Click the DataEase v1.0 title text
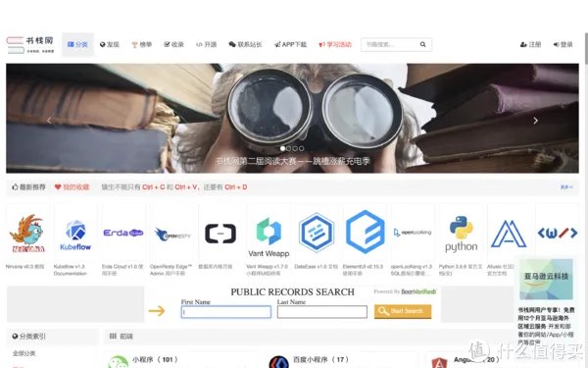 coord(316,267)
